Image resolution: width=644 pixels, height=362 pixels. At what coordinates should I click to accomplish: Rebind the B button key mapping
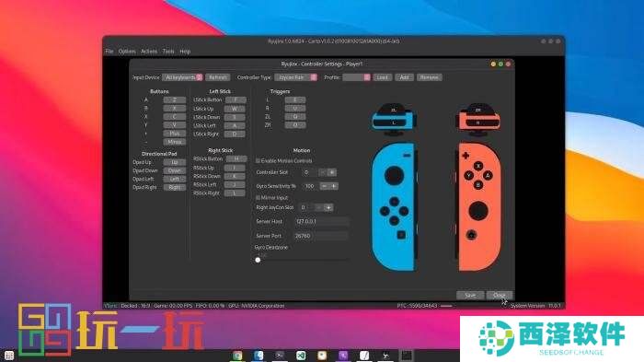(x=175, y=108)
